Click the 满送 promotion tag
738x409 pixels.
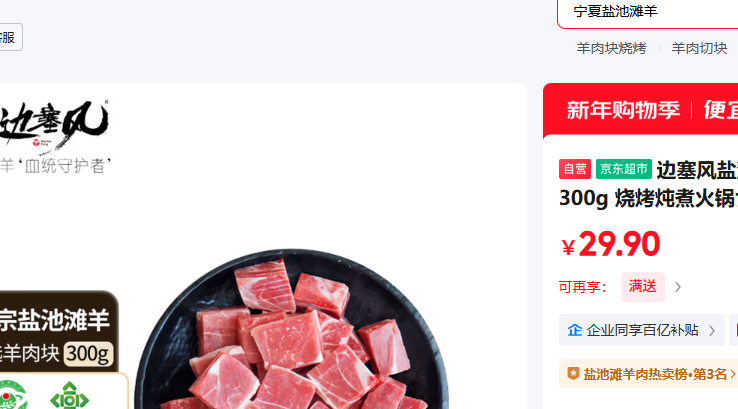[x=642, y=287]
